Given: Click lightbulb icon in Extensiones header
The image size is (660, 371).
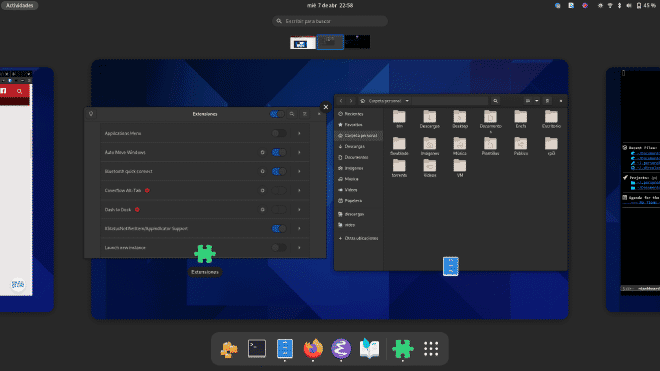Looking at the screenshot, I should click(91, 114).
